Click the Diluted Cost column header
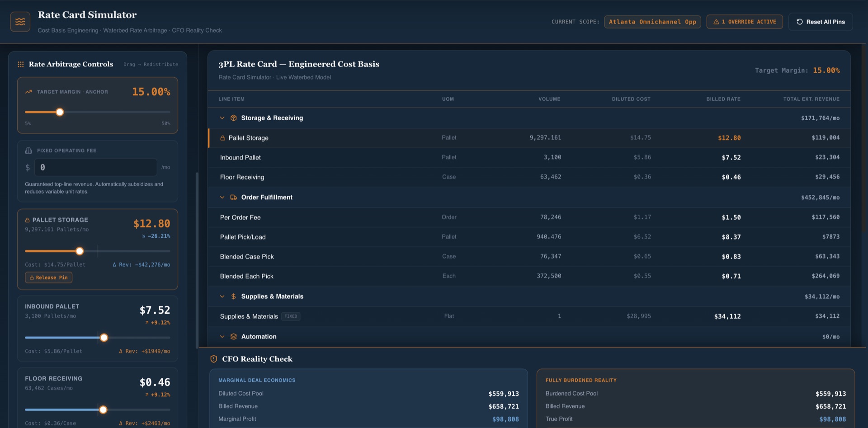The image size is (868, 428). tap(631, 99)
